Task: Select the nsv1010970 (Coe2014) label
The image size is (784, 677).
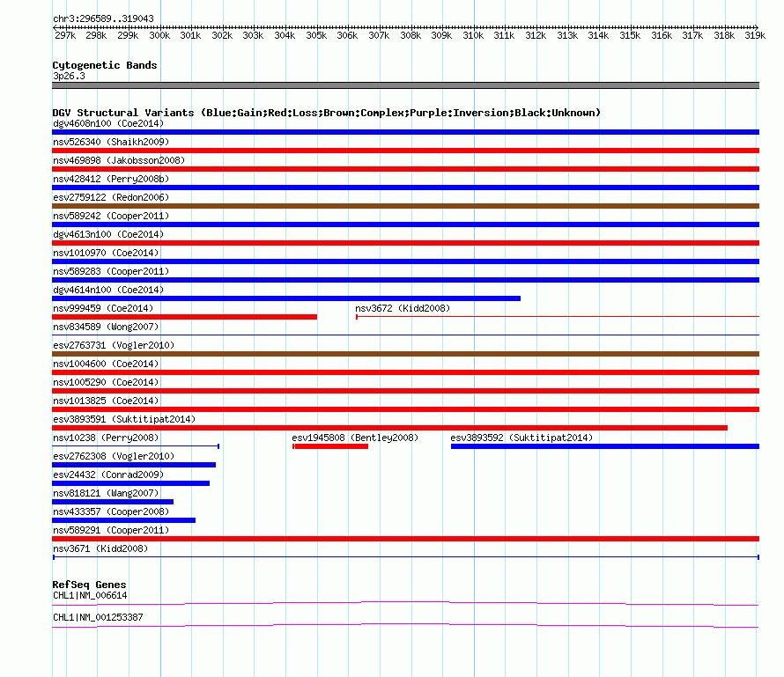Action: [106, 253]
